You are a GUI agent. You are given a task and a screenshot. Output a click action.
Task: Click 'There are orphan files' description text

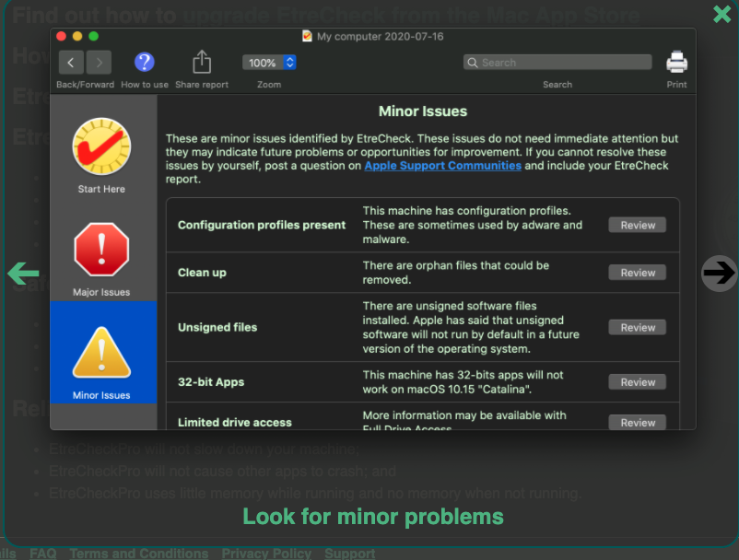pos(456,273)
